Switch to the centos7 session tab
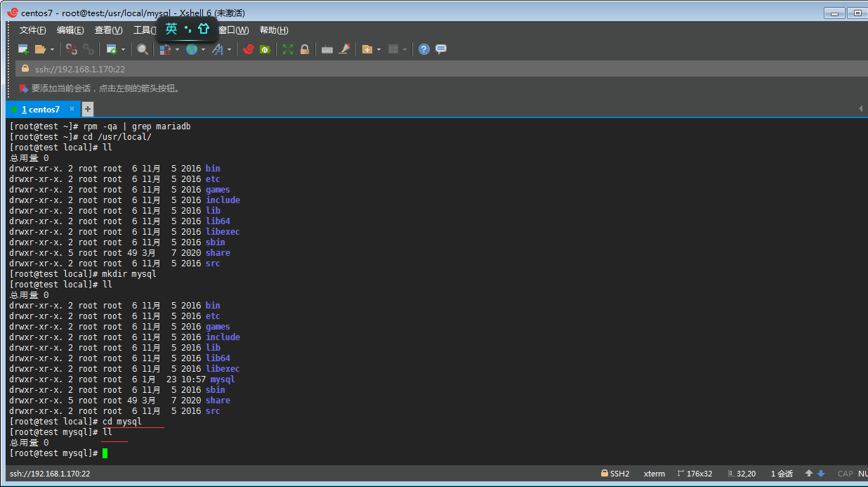The image size is (868, 487). coord(41,110)
